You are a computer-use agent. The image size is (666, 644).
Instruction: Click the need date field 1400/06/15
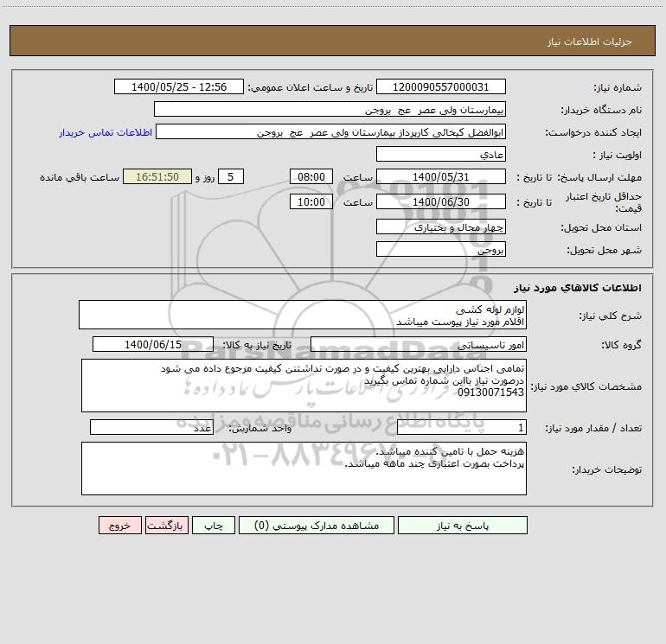(x=153, y=344)
